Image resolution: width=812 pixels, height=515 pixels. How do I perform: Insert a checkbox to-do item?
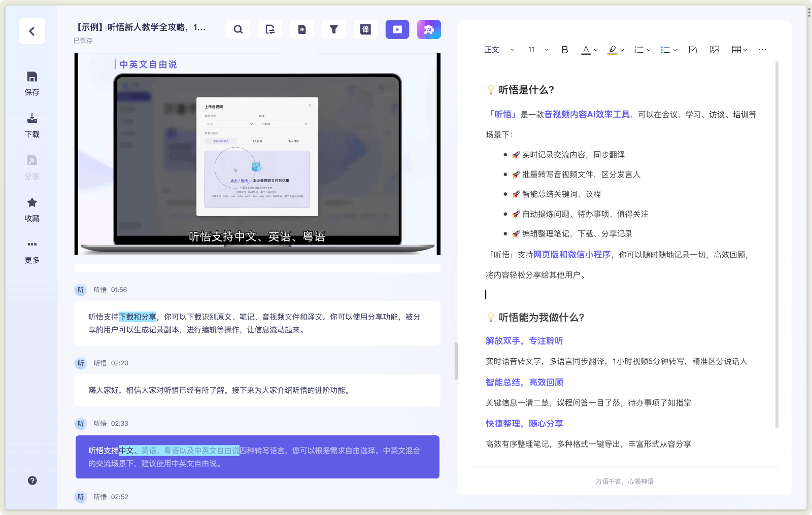click(x=693, y=50)
